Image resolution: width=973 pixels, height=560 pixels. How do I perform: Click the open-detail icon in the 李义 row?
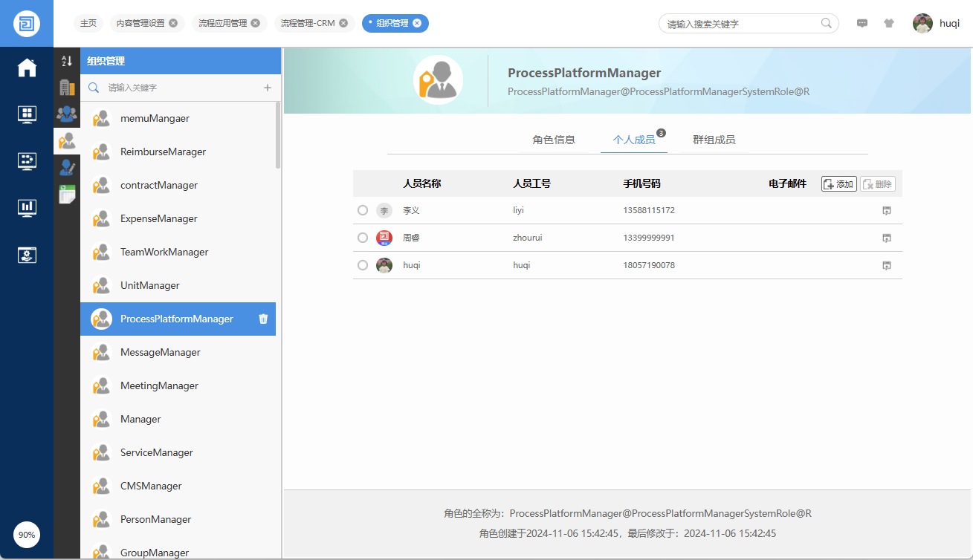click(x=886, y=211)
